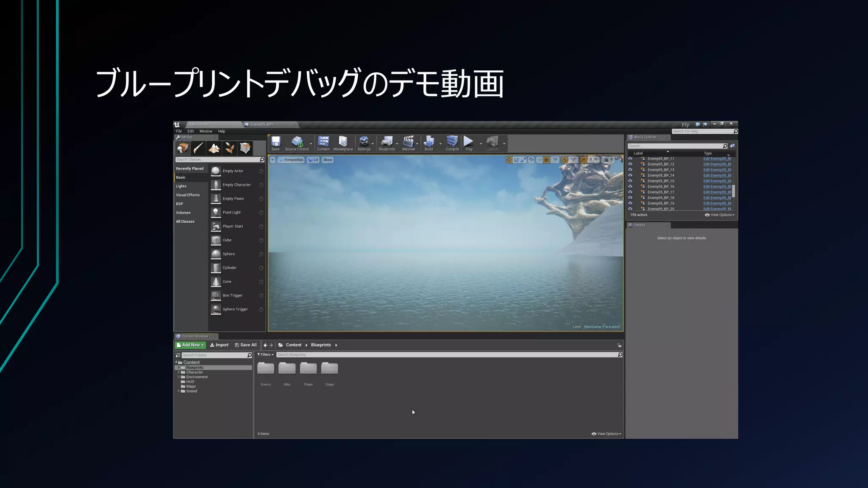This screenshot has height=488, width=868.
Task: Expand the Sound folder in tree
Action: pos(179,391)
